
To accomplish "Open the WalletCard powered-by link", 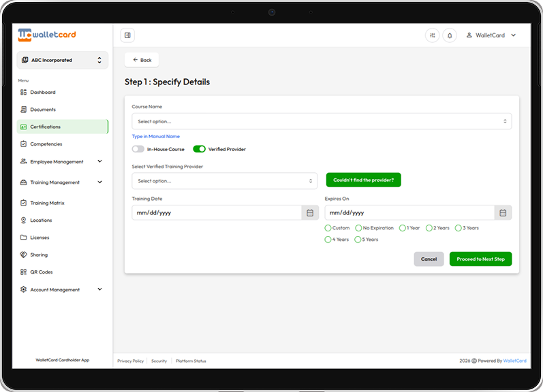I will (514, 361).
